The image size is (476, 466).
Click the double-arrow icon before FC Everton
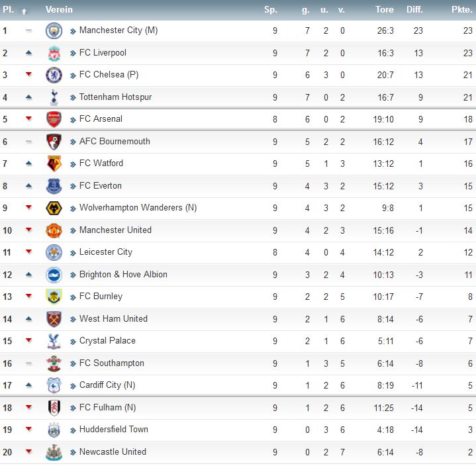pos(73,186)
